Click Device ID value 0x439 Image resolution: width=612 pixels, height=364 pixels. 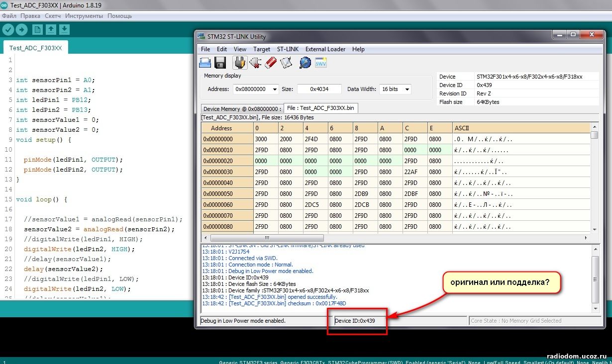click(484, 85)
